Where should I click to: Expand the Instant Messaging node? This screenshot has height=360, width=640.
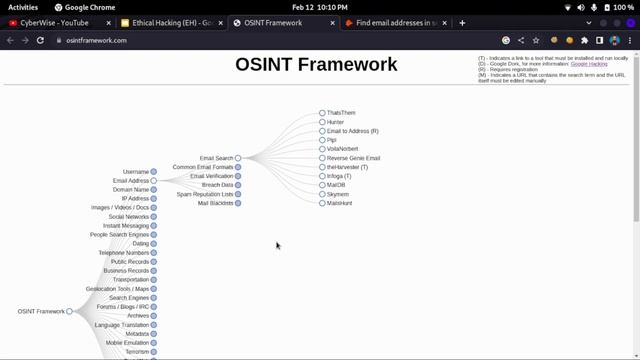click(x=153, y=226)
